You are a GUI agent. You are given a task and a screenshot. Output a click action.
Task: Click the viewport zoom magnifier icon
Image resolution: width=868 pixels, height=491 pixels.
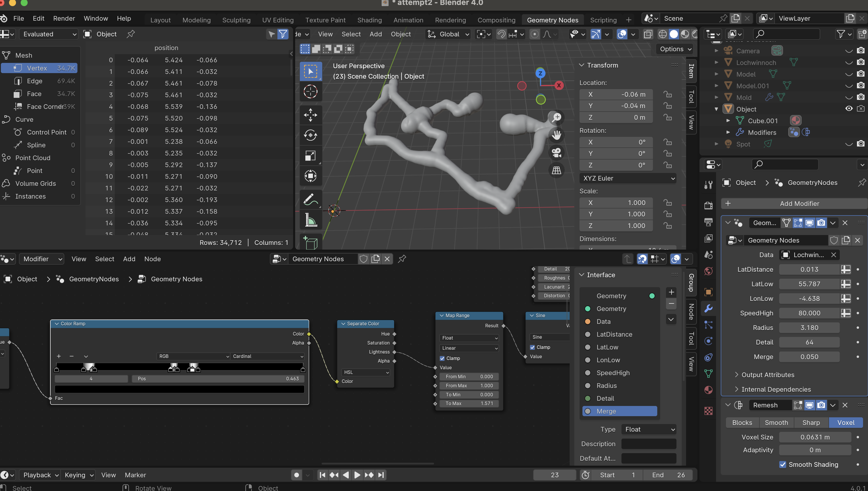(556, 117)
